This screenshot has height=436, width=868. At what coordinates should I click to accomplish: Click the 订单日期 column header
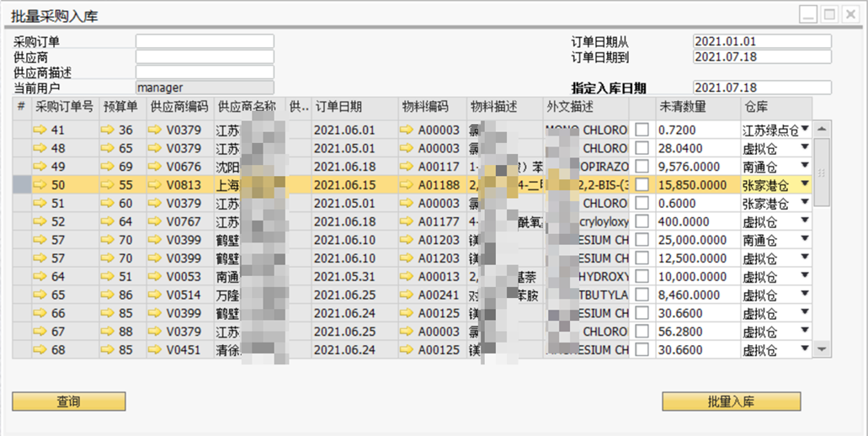[x=354, y=108]
